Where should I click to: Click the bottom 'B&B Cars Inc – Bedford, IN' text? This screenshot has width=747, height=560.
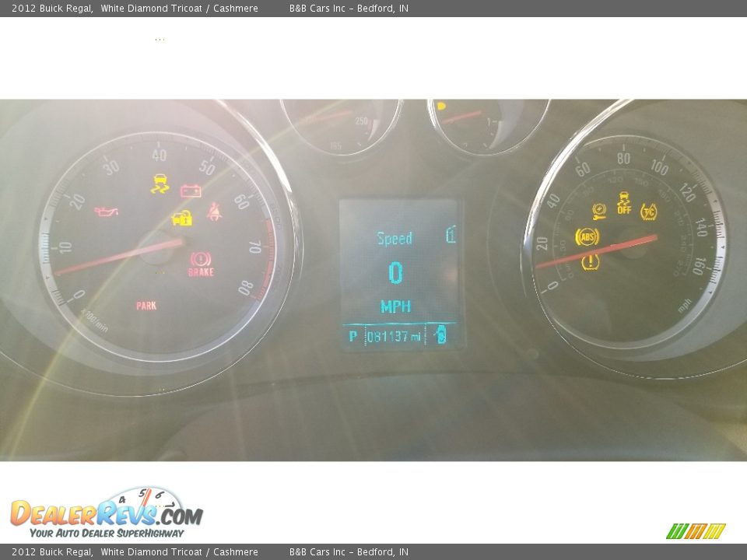pos(349,552)
